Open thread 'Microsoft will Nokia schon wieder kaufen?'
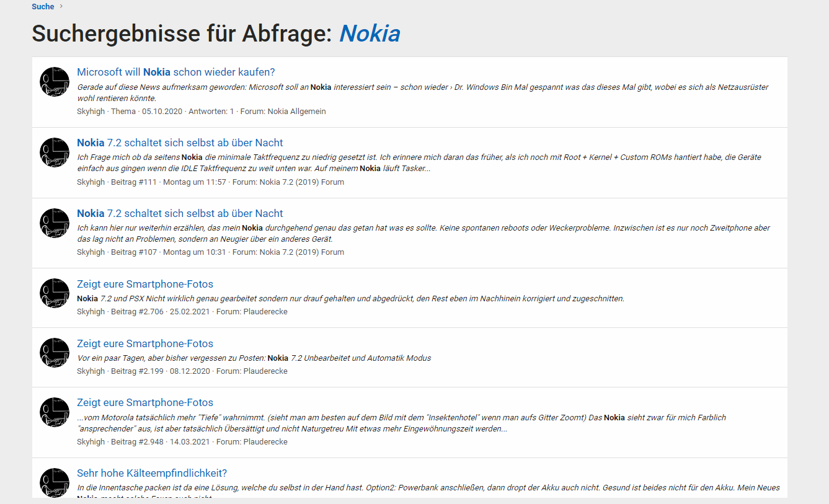Image resolution: width=829 pixels, height=504 pixels. 176,72
